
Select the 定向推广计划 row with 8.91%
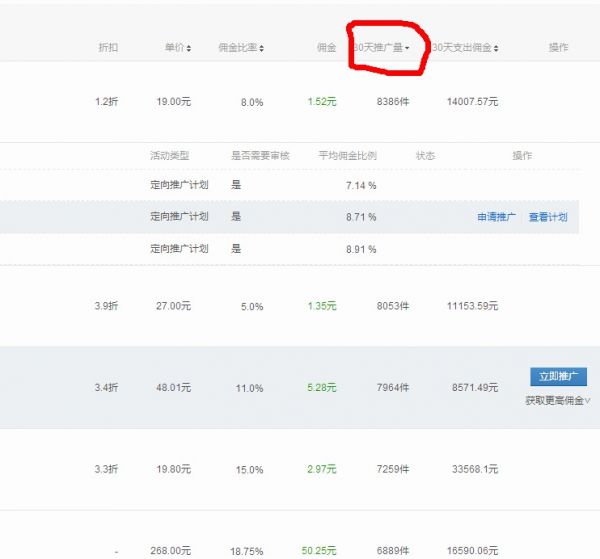click(x=179, y=248)
